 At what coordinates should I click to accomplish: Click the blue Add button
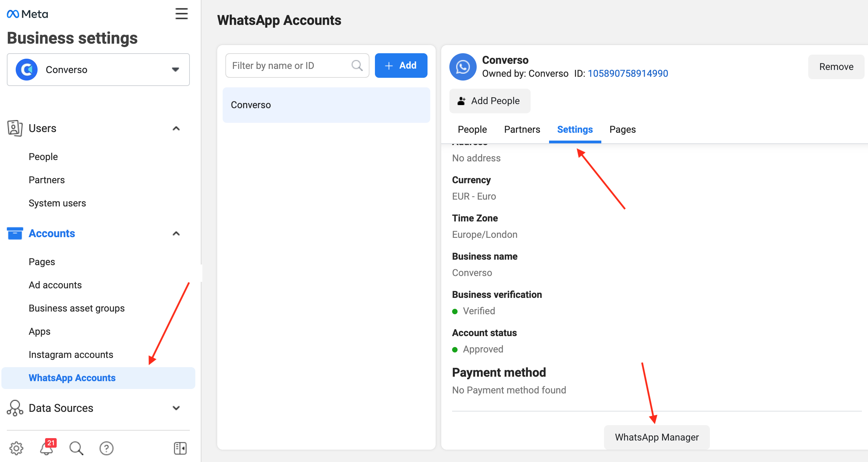point(401,65)
